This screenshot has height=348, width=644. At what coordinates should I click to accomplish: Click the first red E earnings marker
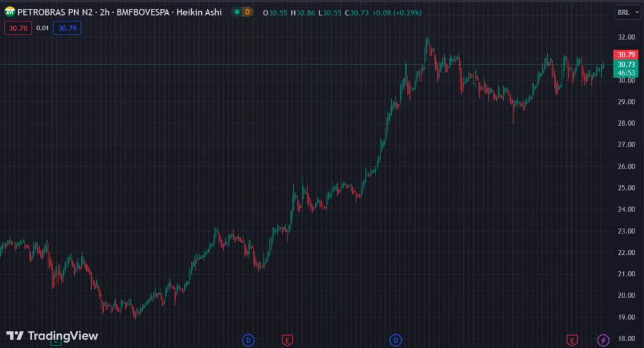[x=287, y=340]
